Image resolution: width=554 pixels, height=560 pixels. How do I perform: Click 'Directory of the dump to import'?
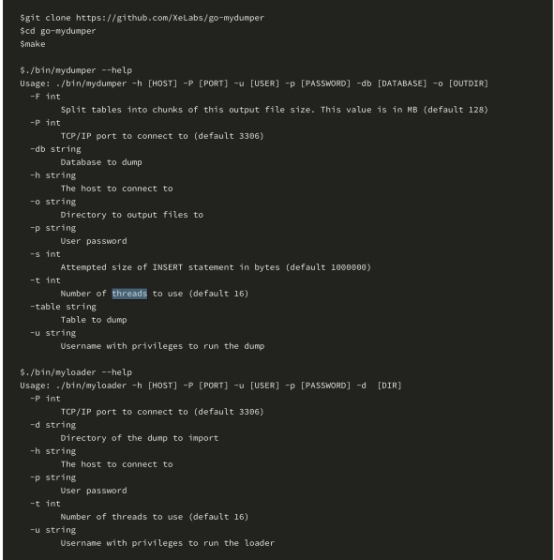tap(139, 438)
